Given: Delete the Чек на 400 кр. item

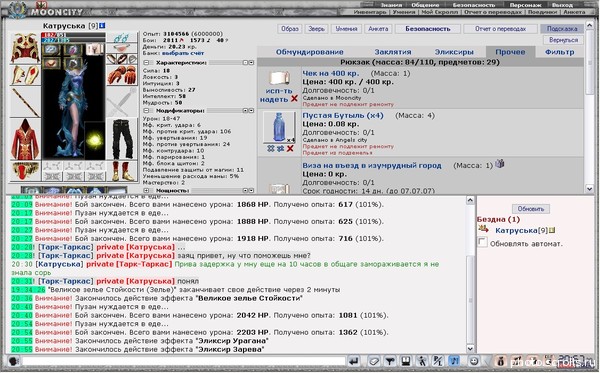Looking at the screenshot, I should coord(294,99).
